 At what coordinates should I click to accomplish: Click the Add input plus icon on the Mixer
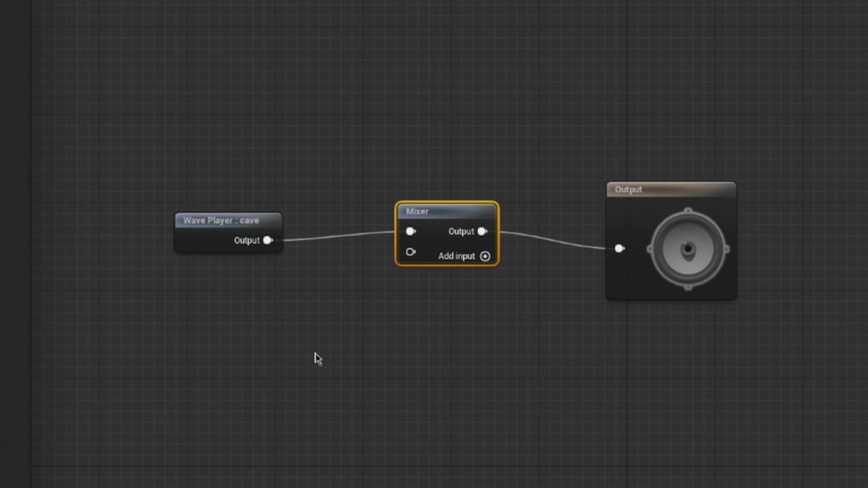point(485,256)
